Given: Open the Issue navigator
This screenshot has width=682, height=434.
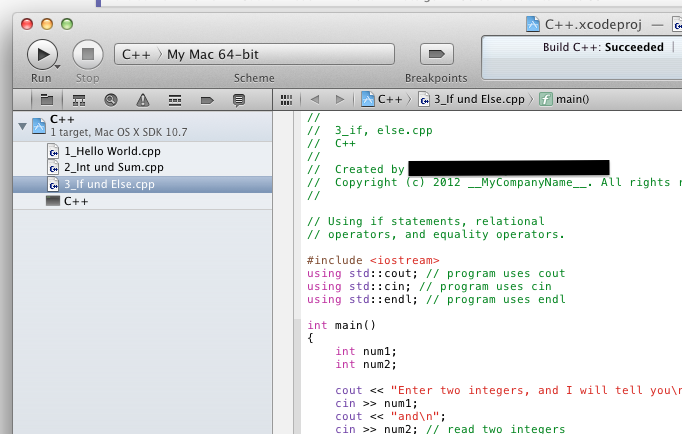Looking at the screenshot, I should (142, 100).
